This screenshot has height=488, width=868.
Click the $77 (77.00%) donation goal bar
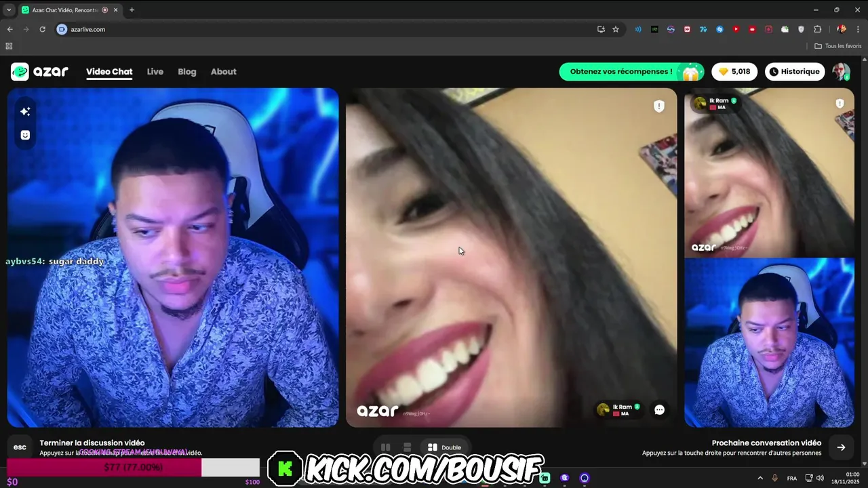134,467
